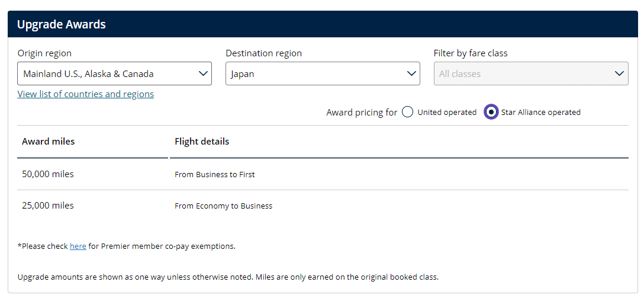The height and width of the screenshot is (301, 644).
Task: Click the Flight details column header
Action: (x=202, y=142)
